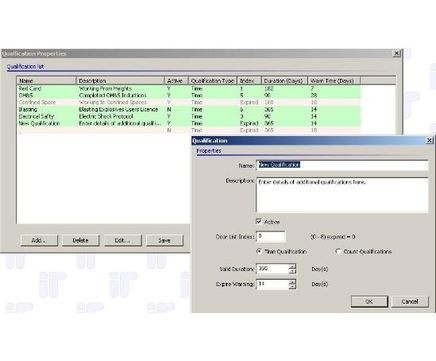Close the Qualification dialog
436x361 pixels.
430,140
